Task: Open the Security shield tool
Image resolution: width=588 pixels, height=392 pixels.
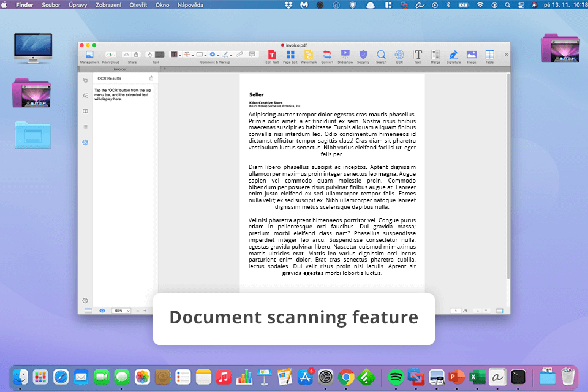Action: click(363, 55)
